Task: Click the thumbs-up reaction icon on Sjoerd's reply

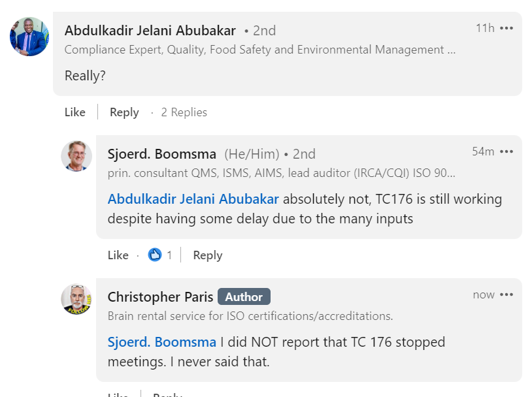Action: (x=155, y=255)
